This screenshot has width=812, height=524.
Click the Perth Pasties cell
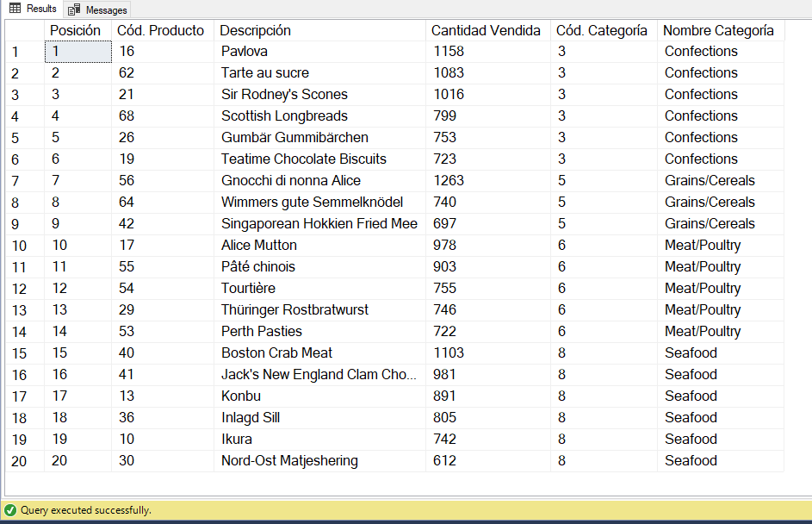tap(319, 331)
